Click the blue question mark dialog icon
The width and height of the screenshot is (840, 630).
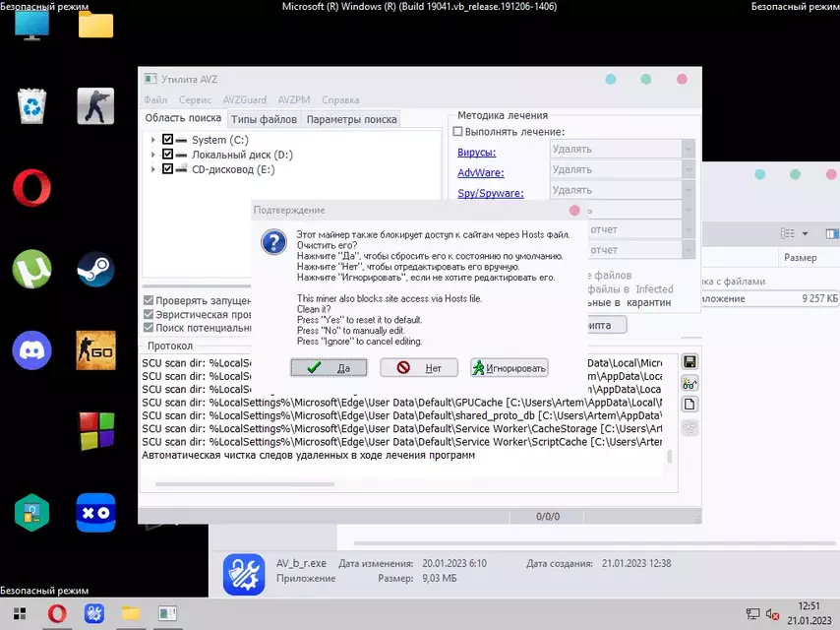[x=273, y=242]
